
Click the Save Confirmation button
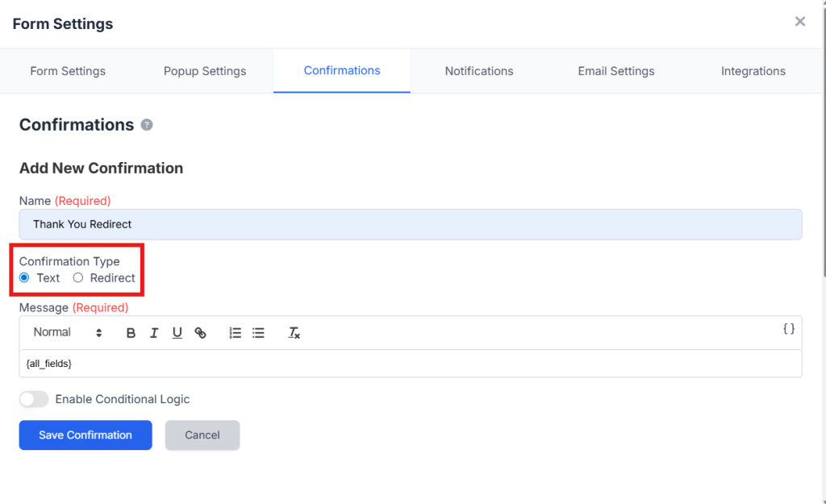tap(86, 435)
